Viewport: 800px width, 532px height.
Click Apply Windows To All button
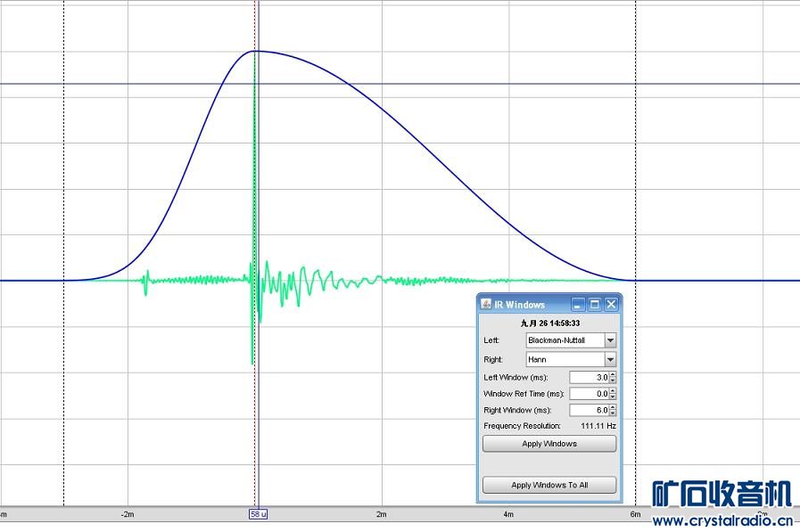(x=548, y=486)
